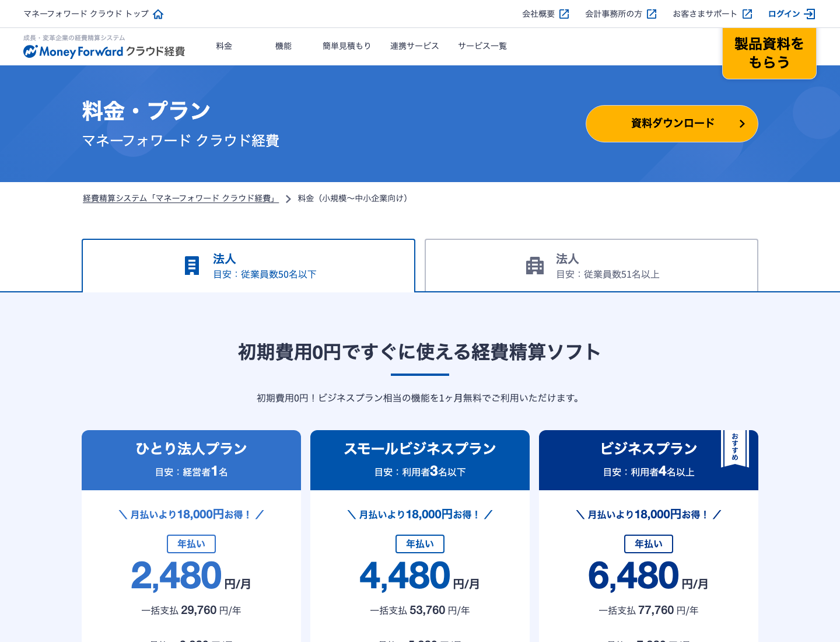Click 年払い badge in ビジネスプラン

pyautogui.click(x=649, y=544)
